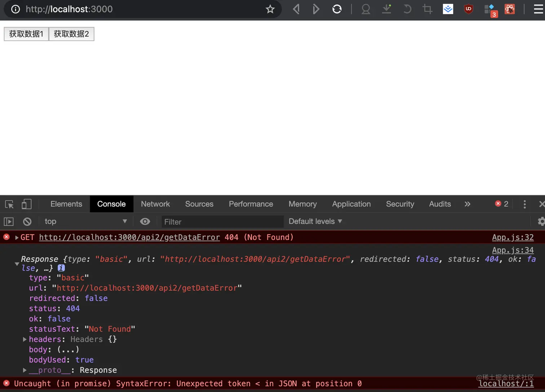Screen dimensions: 545x392
Task: Open the user account icon in toolbar
Action: coord(366,9)
